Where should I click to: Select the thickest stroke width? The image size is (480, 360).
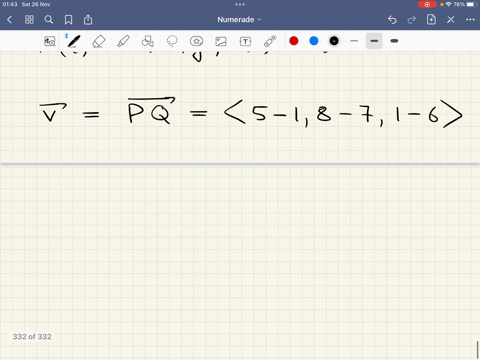coord(394,41)
